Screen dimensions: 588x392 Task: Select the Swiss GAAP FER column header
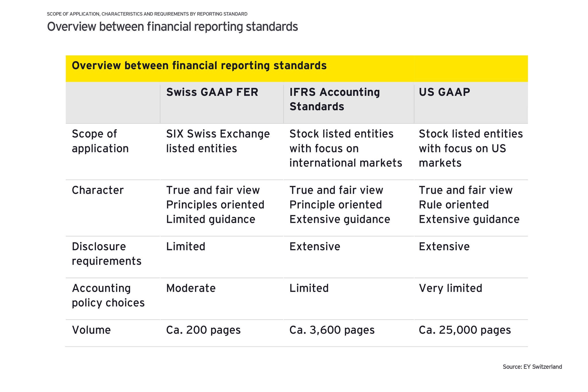(212, 92)
